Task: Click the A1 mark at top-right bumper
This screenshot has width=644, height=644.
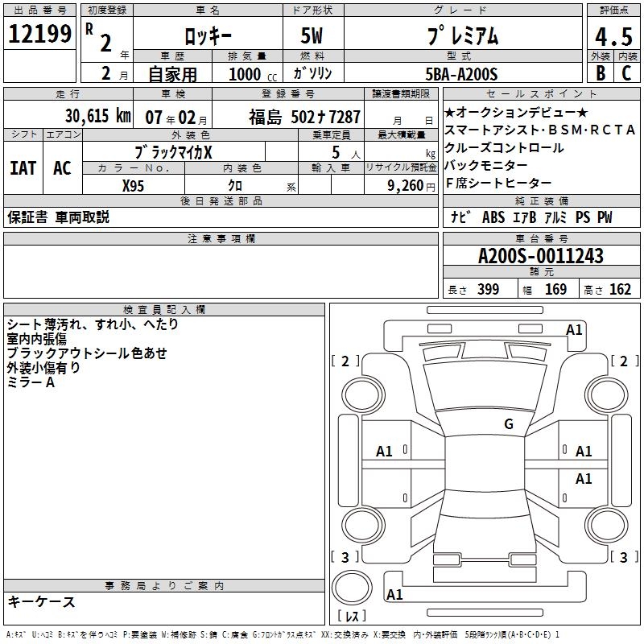Action: 574,329
